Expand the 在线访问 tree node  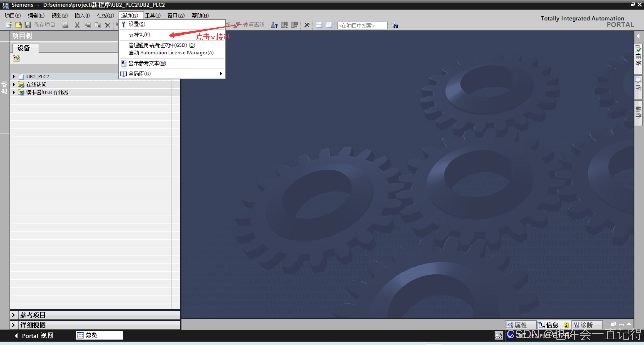click(14, 85)
